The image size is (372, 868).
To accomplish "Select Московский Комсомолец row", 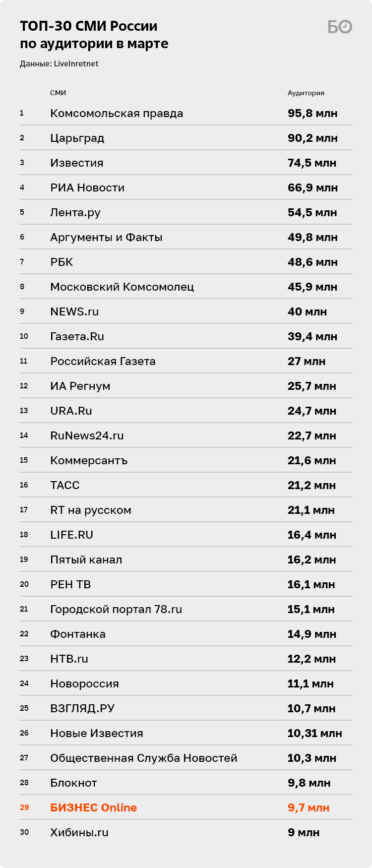I will tap(186, 287).
